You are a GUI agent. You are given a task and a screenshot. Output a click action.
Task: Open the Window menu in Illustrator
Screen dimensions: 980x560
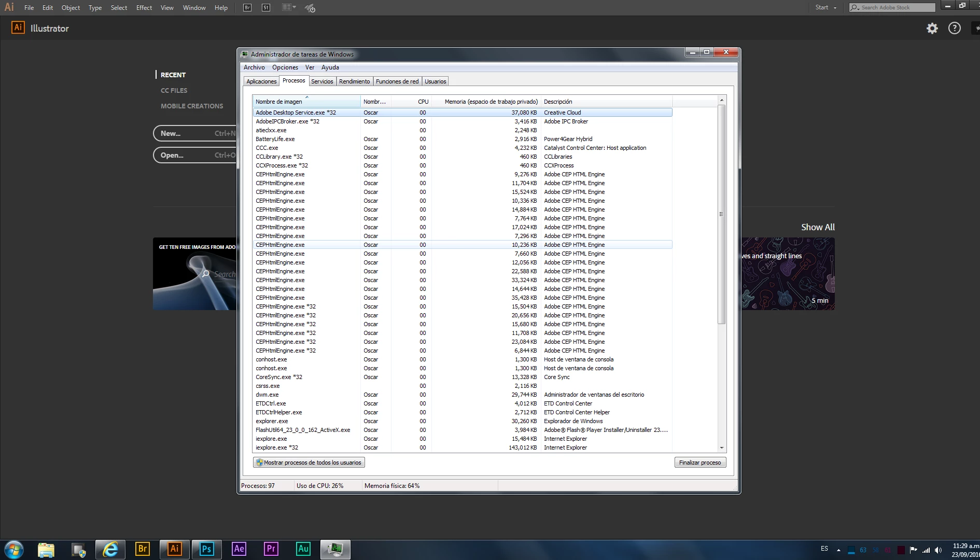pos(194,8)
